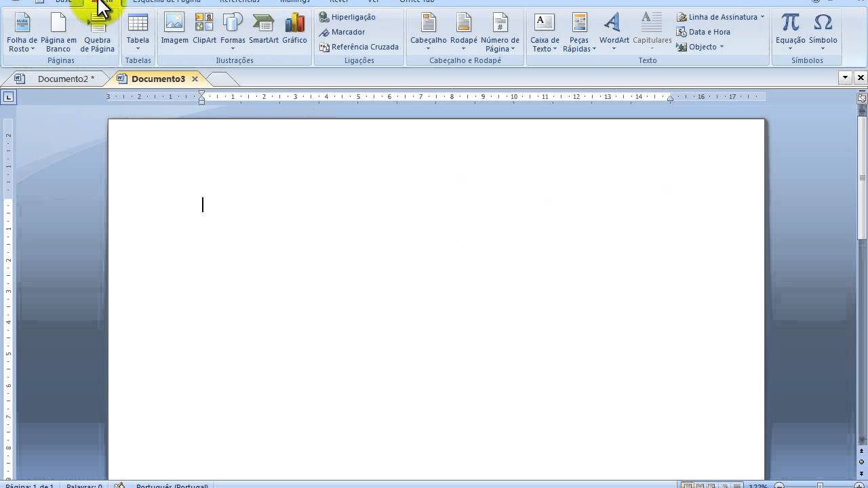Image resolution: width=868 pixels, height=488 pixels.
Task: Select the Documento3 document tab
Action: pos(158,79)
